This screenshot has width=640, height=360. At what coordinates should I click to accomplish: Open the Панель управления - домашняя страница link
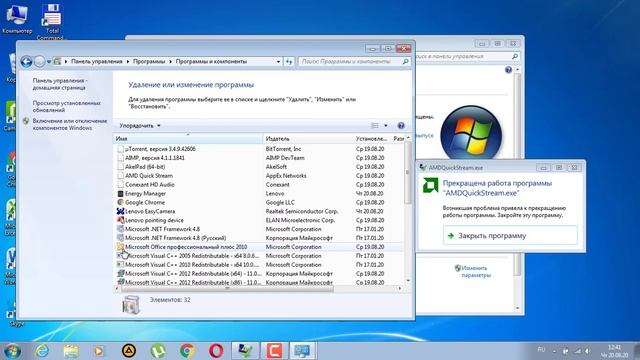[x=60, y=84]
